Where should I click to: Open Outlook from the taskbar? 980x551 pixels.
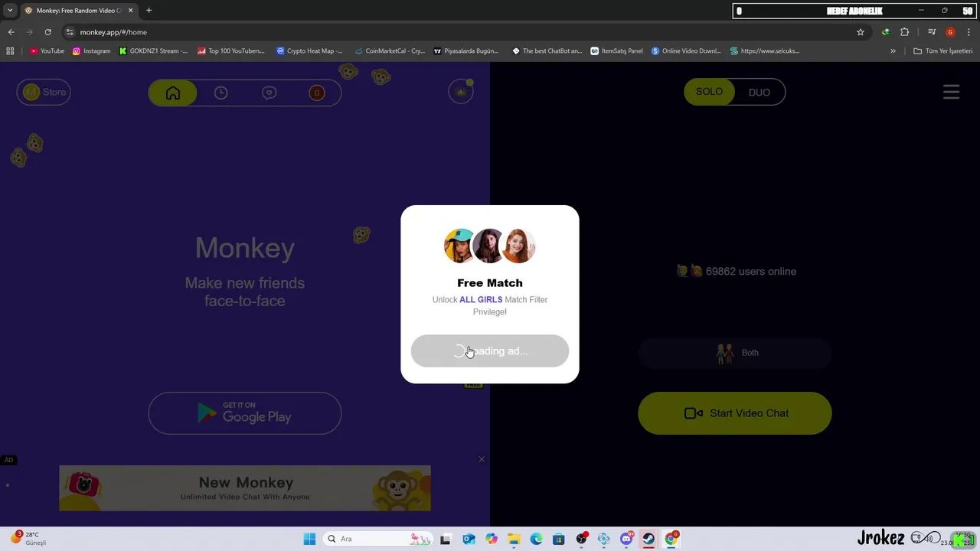tap(469, 539)
